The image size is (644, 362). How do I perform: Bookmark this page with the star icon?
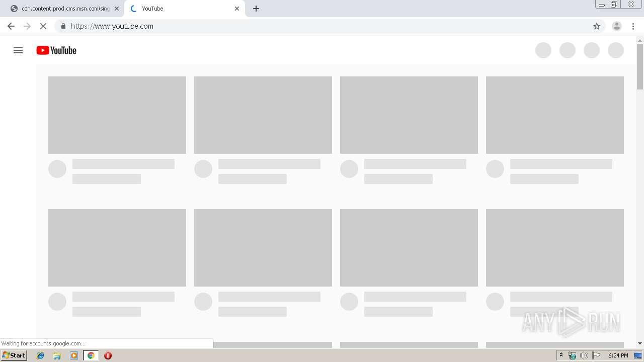coord(597,26)
